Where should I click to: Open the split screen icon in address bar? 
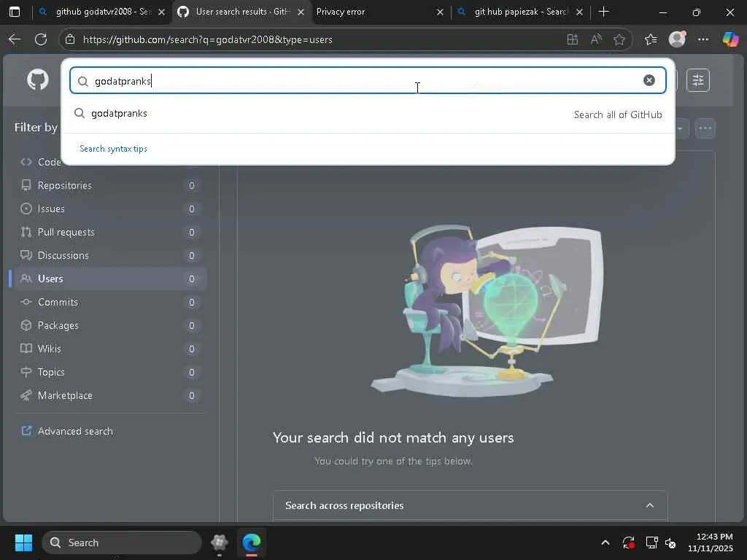[572, 39]
